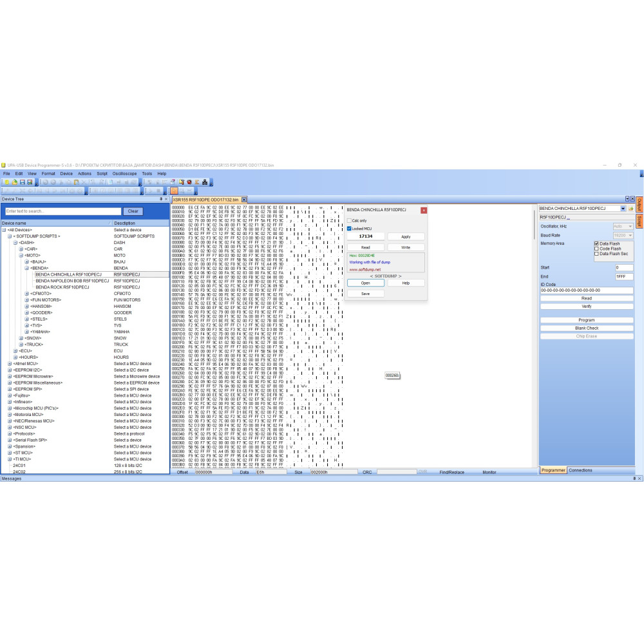This screenshot has height=644, width=644.
Task: Expand the BAJAJ tree node
Action: click(26, 261)
